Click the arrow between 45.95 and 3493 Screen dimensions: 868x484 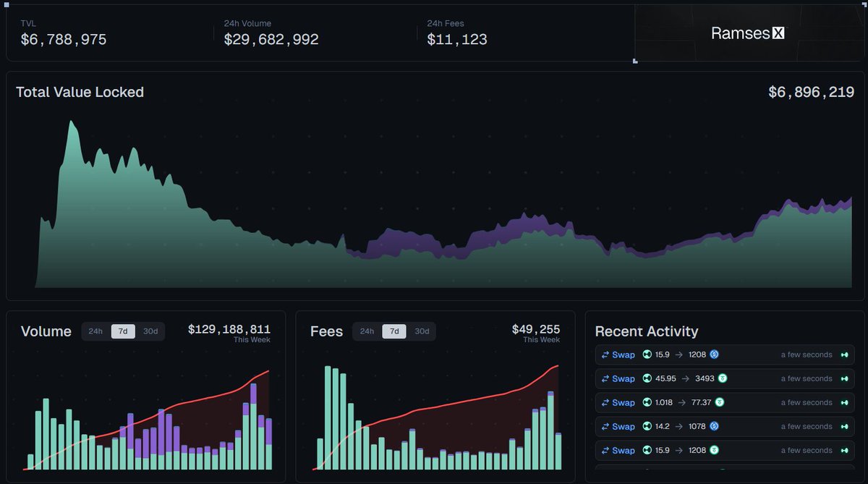point(685,378)
